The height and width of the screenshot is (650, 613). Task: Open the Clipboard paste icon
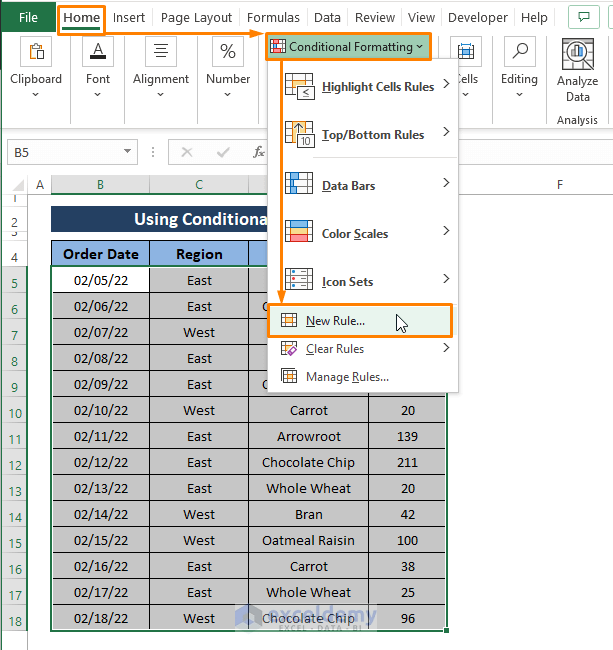(36, 51)
